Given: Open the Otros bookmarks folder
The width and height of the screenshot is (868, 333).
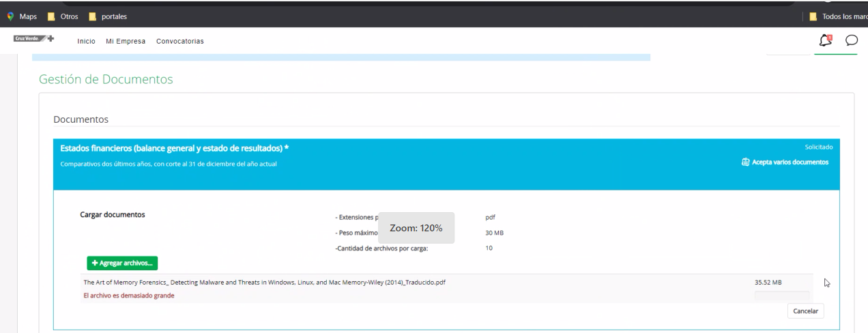Looking at the screenshot, I should (64, 16).
